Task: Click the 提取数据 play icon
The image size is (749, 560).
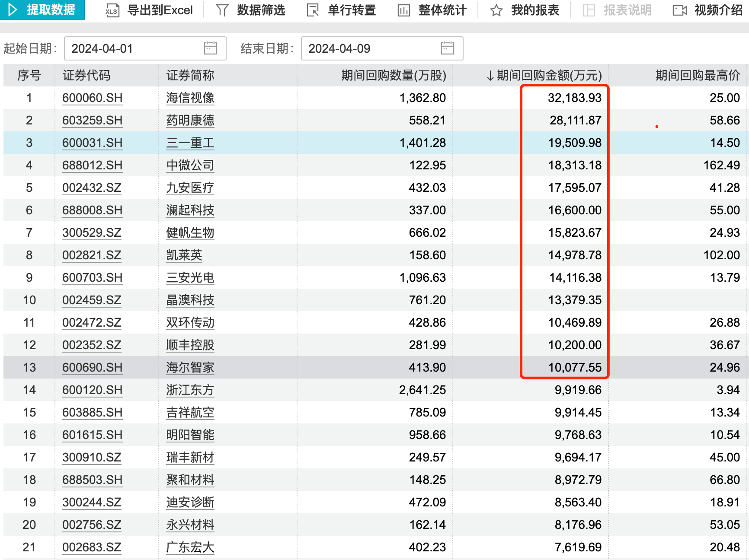Action: (x=13, y=10)
